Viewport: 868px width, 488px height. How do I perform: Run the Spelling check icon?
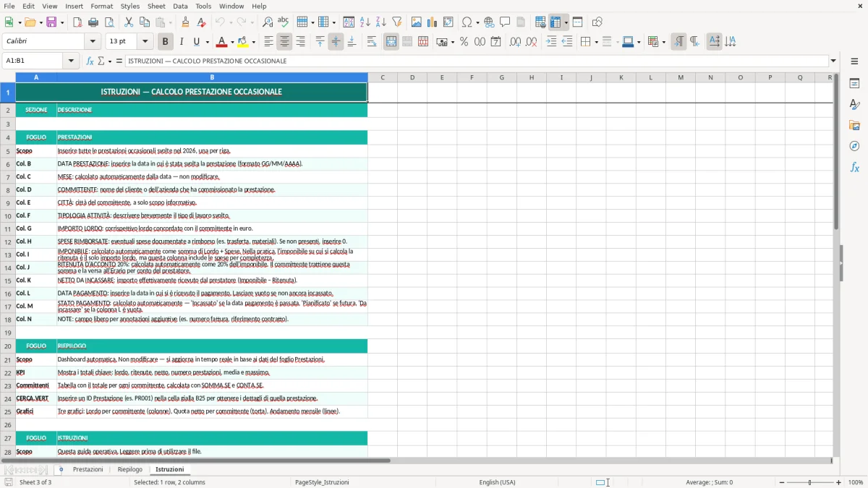(284, 22)
